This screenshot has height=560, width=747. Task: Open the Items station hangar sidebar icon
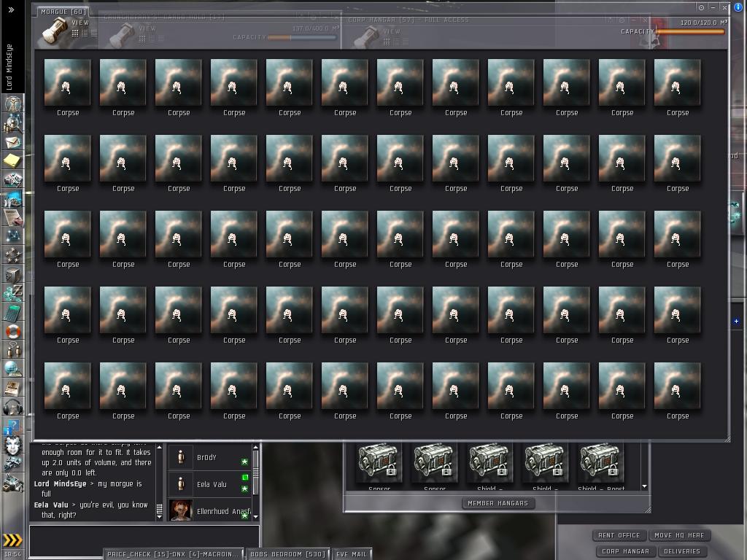point(13,483)
